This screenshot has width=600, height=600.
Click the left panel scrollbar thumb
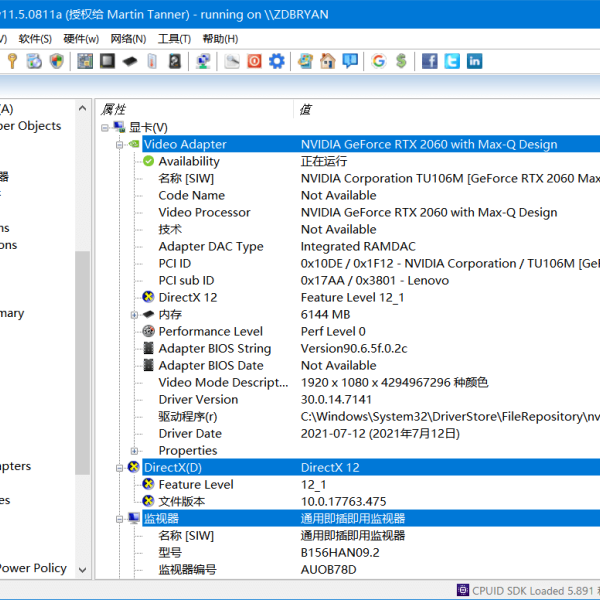pyautogui.click(x=82, y=363)
